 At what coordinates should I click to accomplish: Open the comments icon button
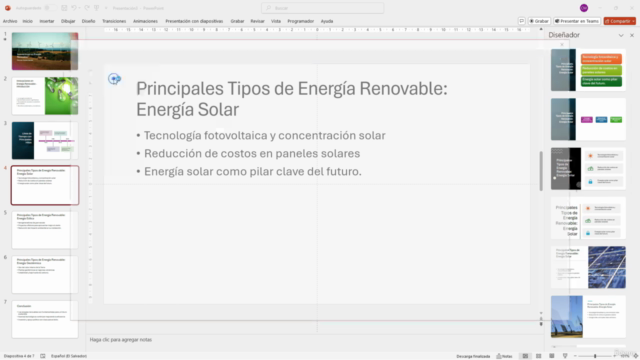522,21
